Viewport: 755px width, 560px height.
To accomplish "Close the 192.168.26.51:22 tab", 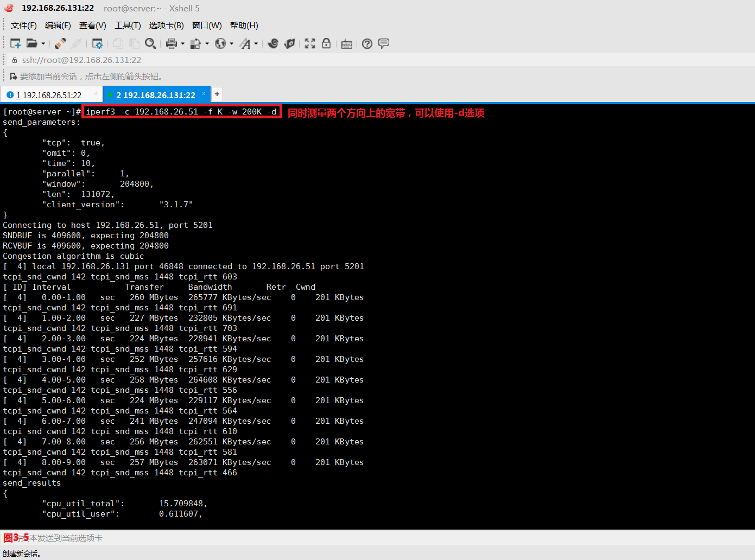I will click(x=96, y=94).
